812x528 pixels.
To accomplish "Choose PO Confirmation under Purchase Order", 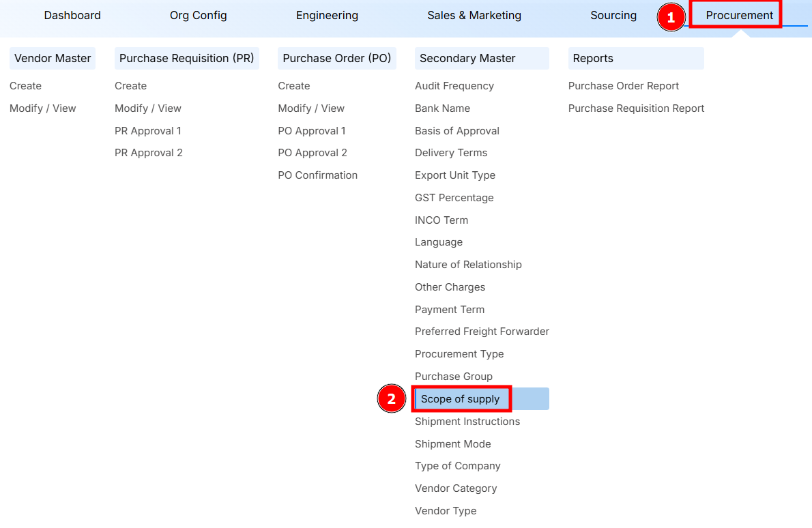I will click(317, 175).
